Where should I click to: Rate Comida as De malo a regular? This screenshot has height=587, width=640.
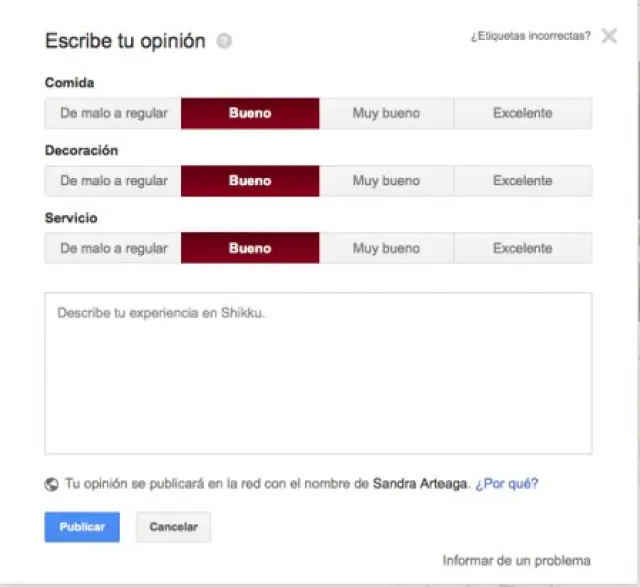[113, 114]
